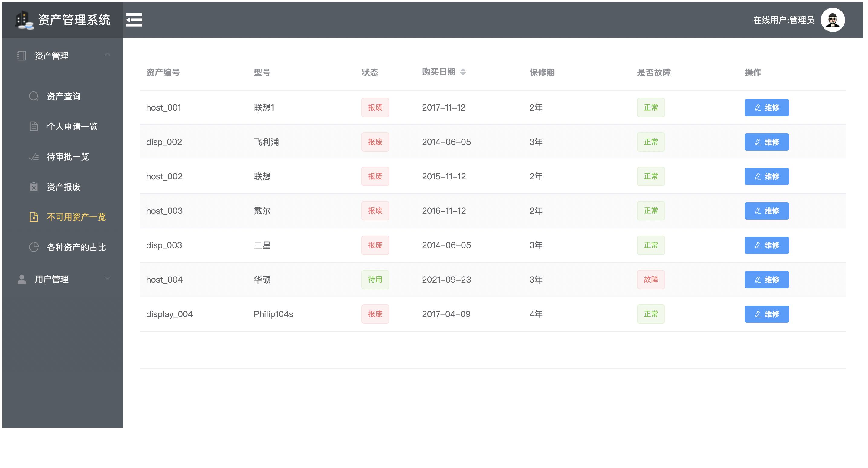Open the administrator avatar menu
The height and width of the screenshot is (468, 868).
[x=833, y=20]
